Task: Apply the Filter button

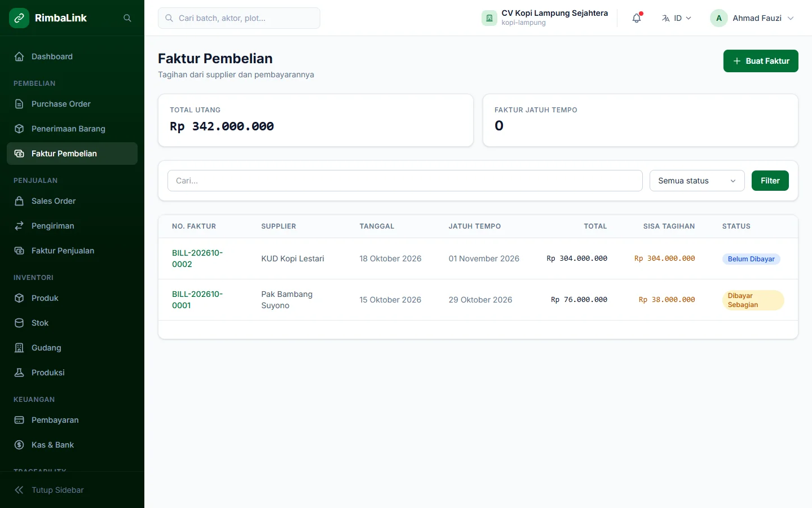Action: [x=770, y=181]
